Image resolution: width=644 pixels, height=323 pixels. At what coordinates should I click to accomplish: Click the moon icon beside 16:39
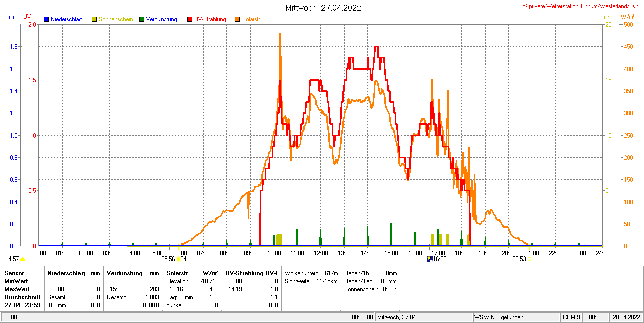pyautogui.click(x=430, y=259)
